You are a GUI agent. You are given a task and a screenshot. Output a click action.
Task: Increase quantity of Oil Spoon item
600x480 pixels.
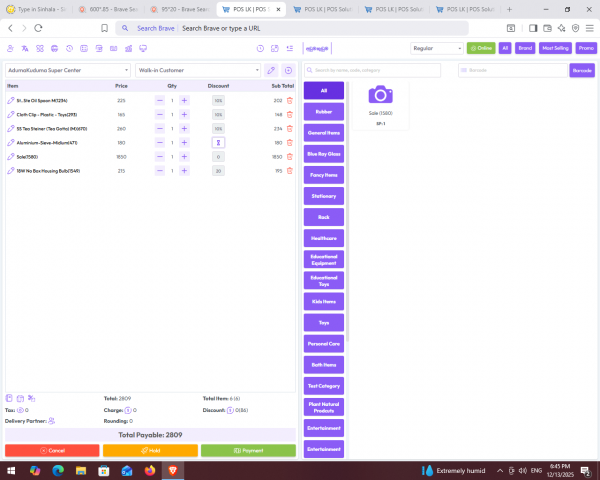184,101
